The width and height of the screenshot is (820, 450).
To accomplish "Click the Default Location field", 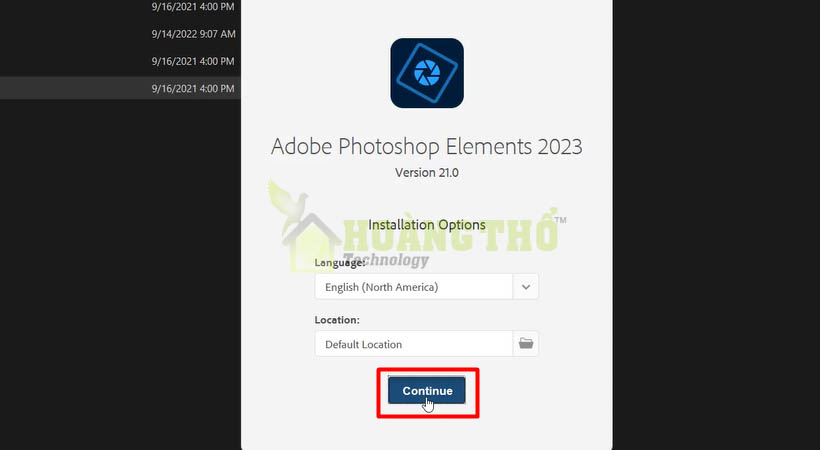I will pyautogui.click(x=414, y=344).
